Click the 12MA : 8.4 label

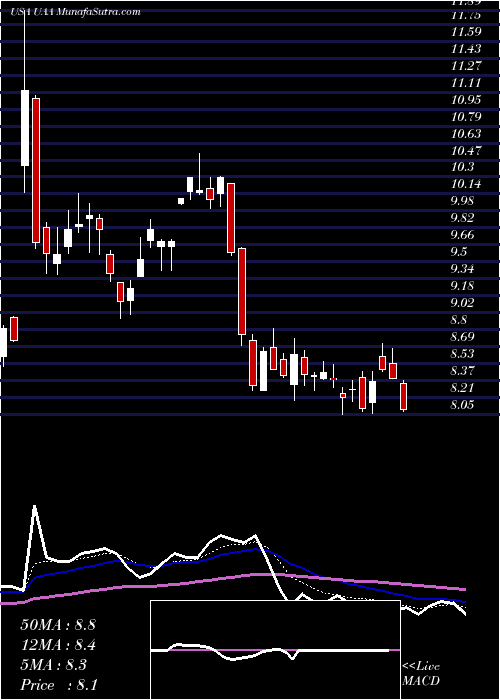[58, 645]
